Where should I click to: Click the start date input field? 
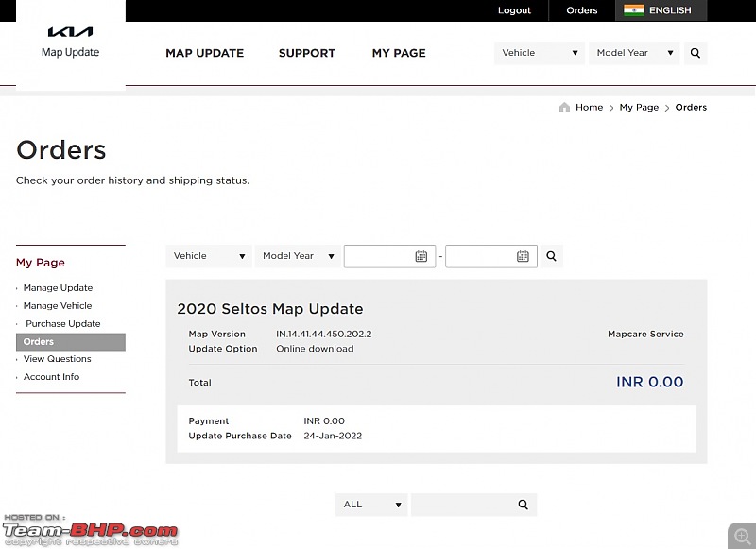[389, 256]
